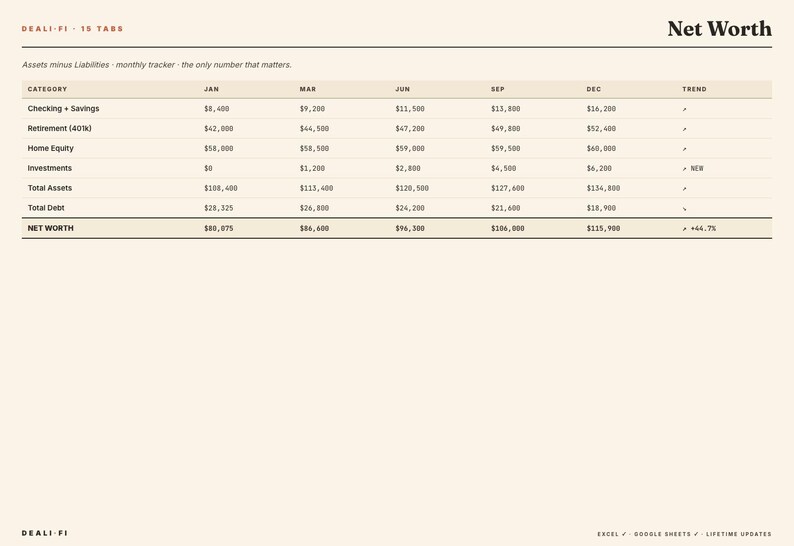The height and width of the screenshot is (546, 794).
Task: Click the $106,000 cell
Action: pos(507,228)
